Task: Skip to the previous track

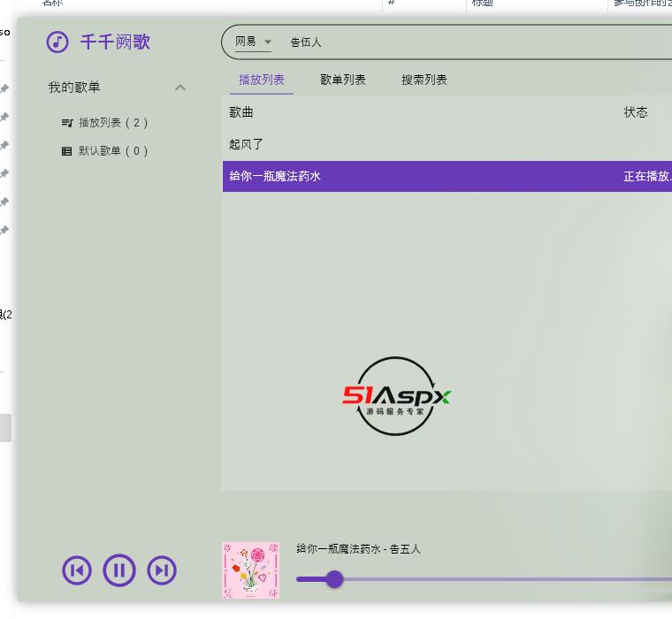Action: click(77, 570)
